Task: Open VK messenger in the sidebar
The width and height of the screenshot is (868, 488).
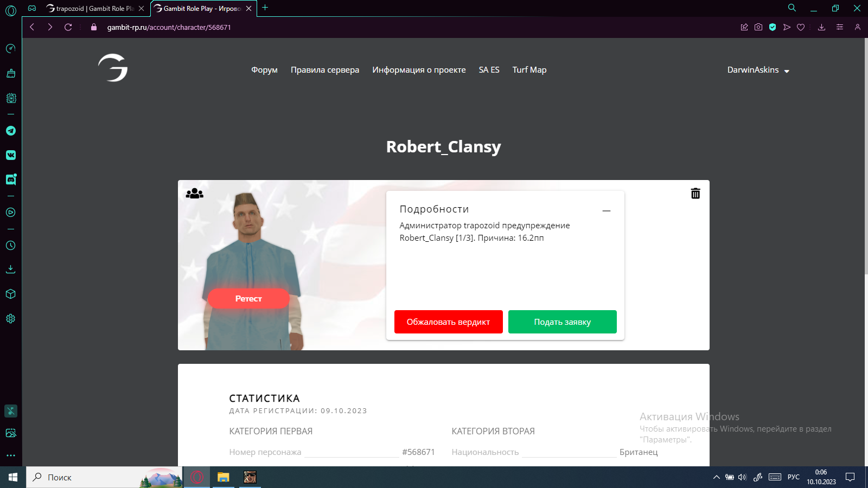Action: pos(11,155)
